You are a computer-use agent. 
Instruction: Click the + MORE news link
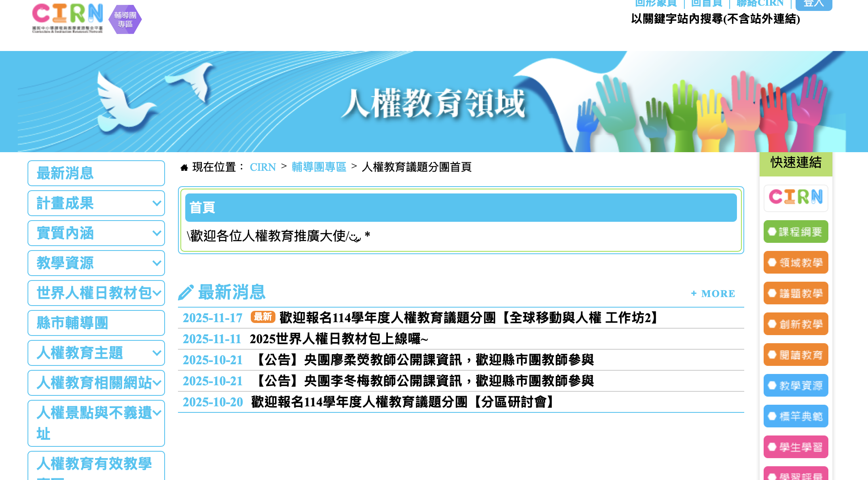tap(713, 294)
